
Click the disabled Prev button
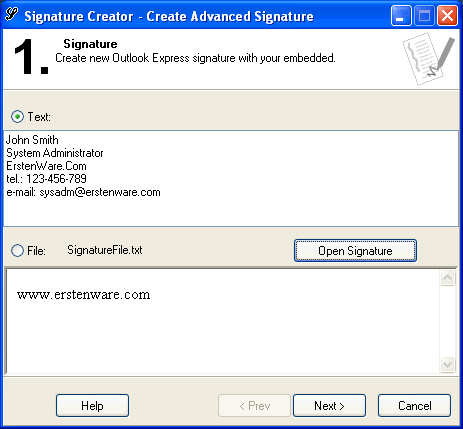point(254,406)
